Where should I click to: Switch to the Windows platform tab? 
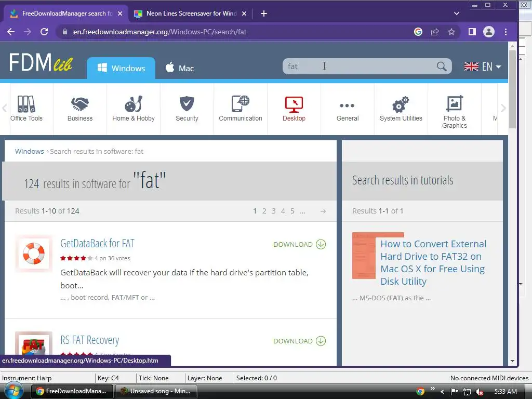coord(121,68)
